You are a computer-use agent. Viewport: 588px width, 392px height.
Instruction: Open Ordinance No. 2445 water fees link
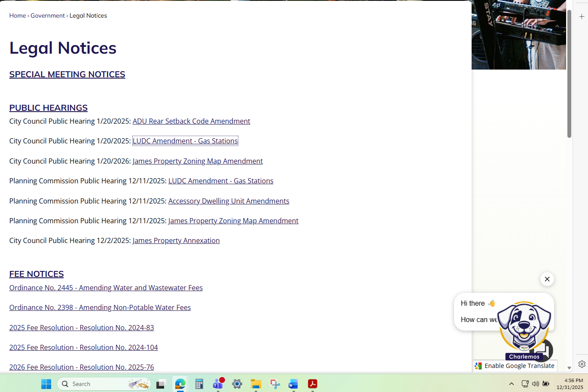[106, 288]
